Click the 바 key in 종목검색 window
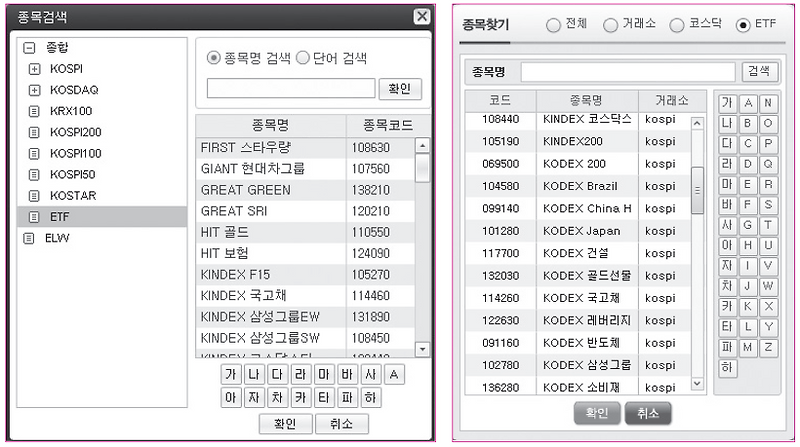The image size is (800, 447). [347, 375]
